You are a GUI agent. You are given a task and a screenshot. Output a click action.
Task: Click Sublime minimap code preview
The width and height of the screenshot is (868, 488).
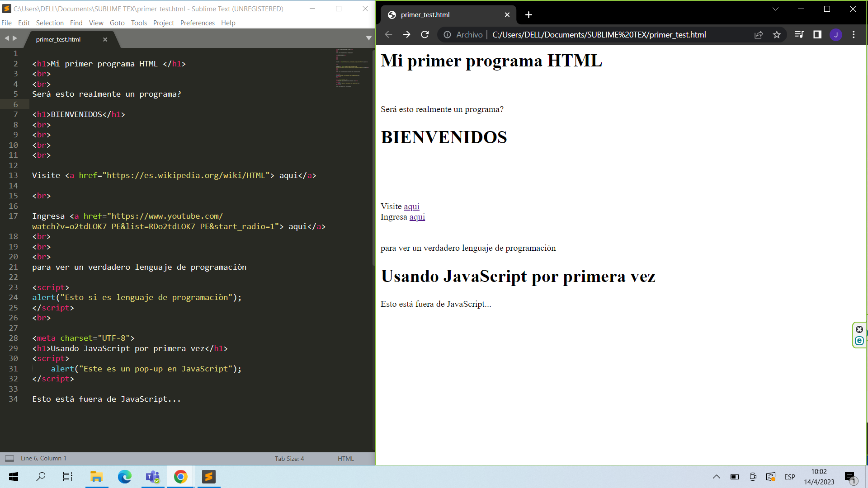point(352,68)
